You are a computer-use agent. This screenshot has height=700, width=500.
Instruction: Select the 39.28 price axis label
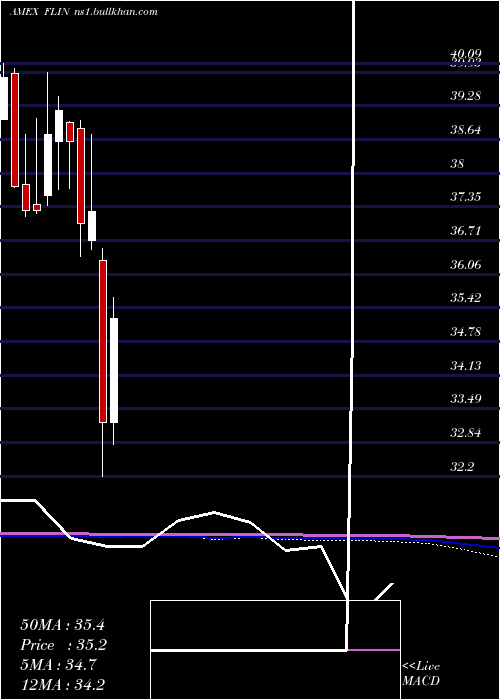coord(465,96)
